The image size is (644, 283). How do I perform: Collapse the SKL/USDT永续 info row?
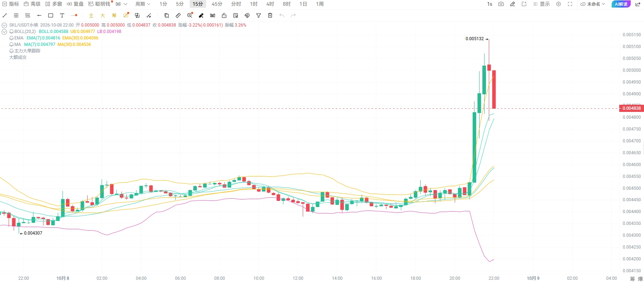[x=4, y=25]
